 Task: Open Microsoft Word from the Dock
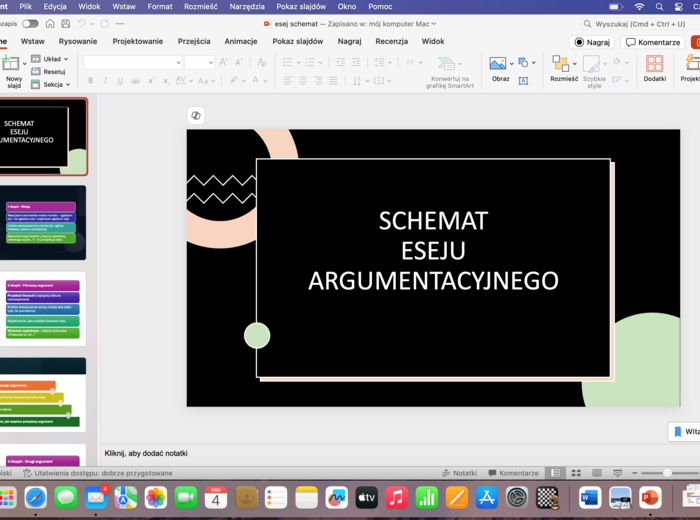590,498
